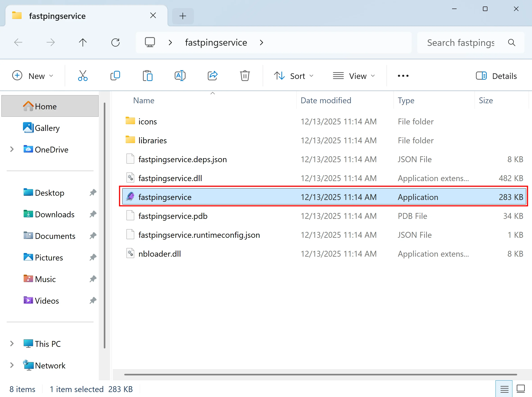Viewport: 532px width, 397px height.
Task: Click the Refresh icon
Action: (x=115, y=43)
